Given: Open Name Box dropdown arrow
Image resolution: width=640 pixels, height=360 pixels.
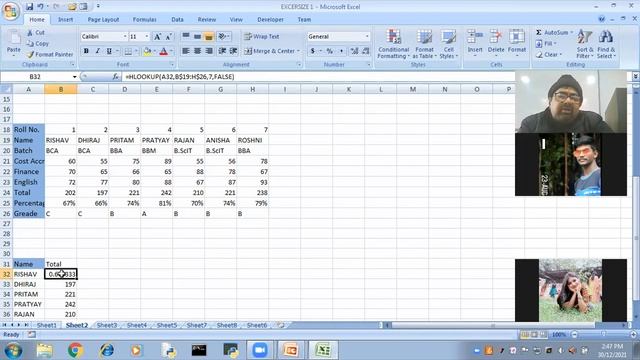Looking at the screenshot, I should point(74,77).
